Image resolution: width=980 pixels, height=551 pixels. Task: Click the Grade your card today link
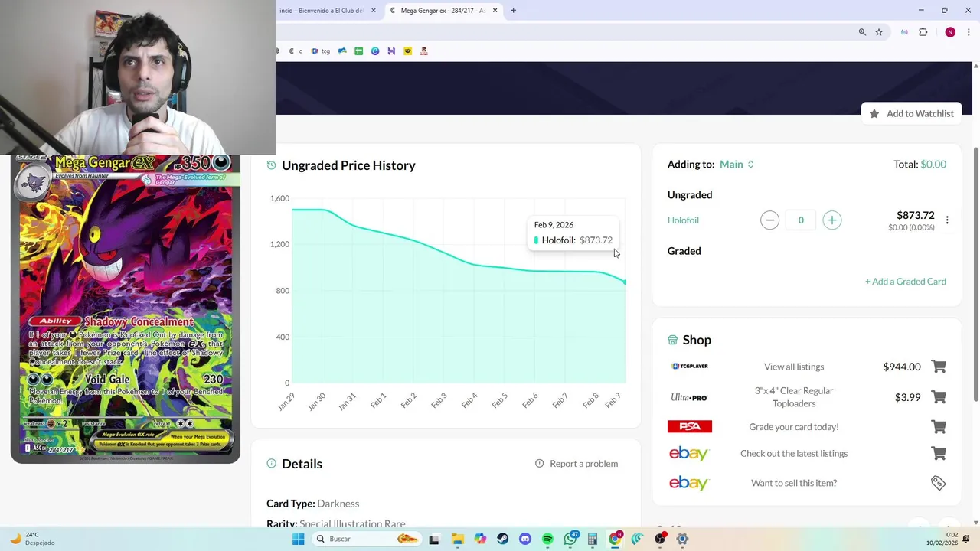(x=794, y=427)
